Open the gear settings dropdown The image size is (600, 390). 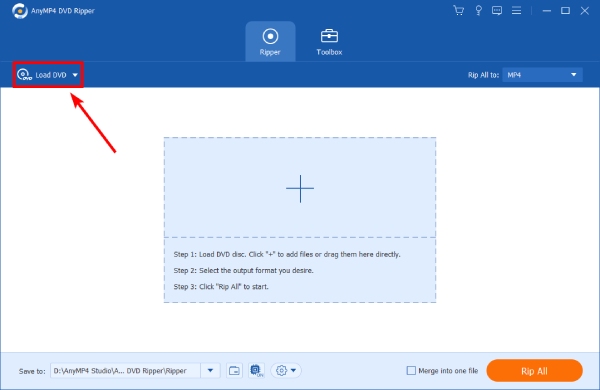[286, 370]
